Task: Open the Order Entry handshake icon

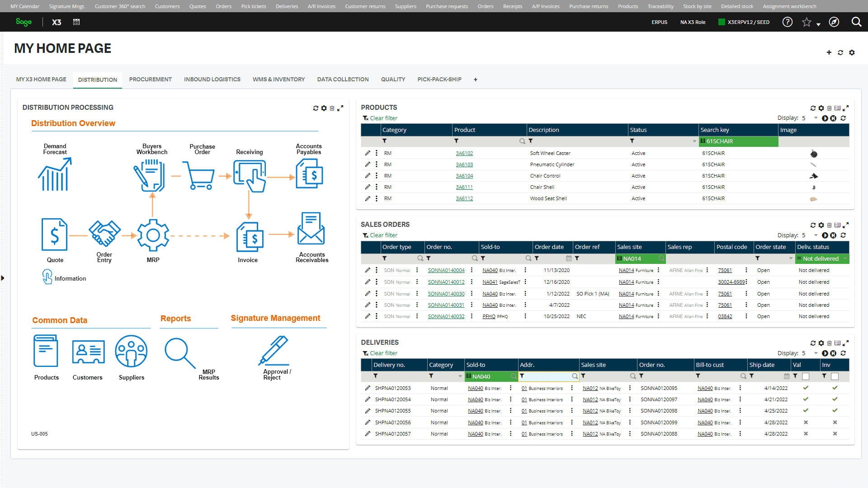Action: click(x=104, y=233)
